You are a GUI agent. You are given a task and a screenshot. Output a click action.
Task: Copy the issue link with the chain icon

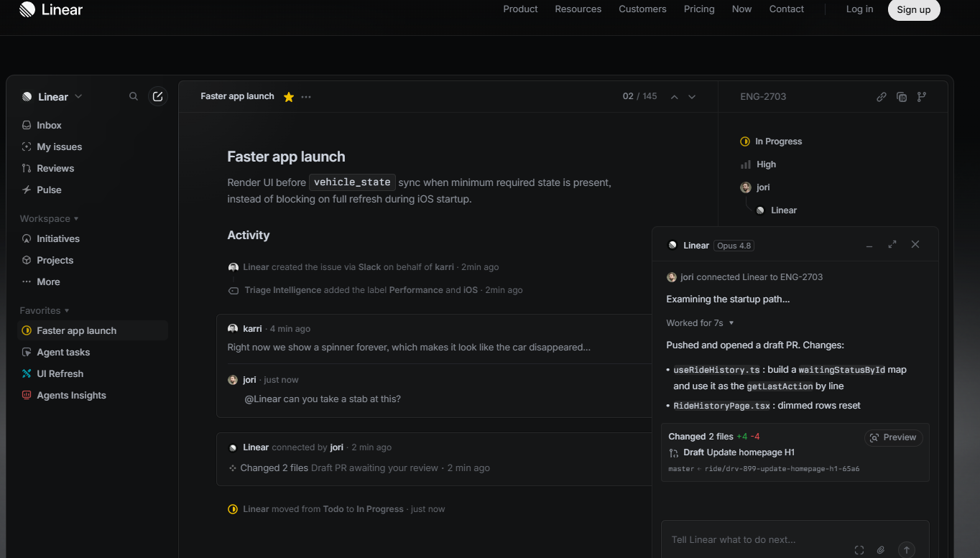(882, 97)
